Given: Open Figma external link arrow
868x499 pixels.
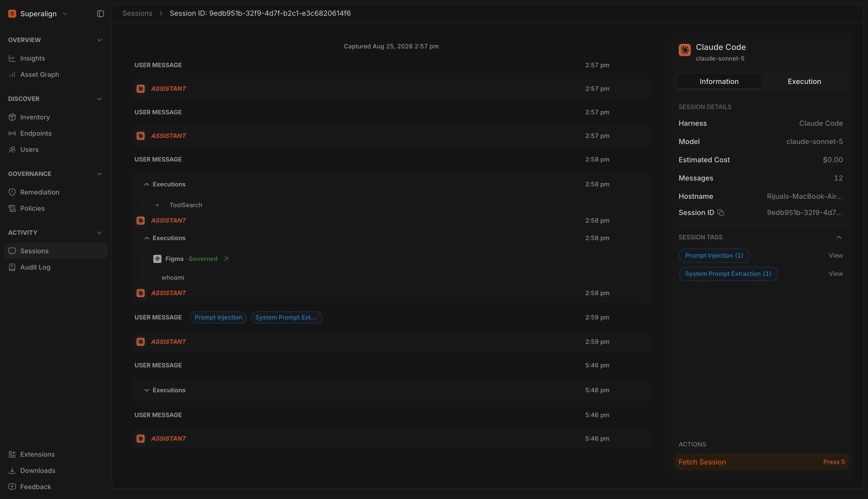Looking at the screenshot, I should pos(226,259).
